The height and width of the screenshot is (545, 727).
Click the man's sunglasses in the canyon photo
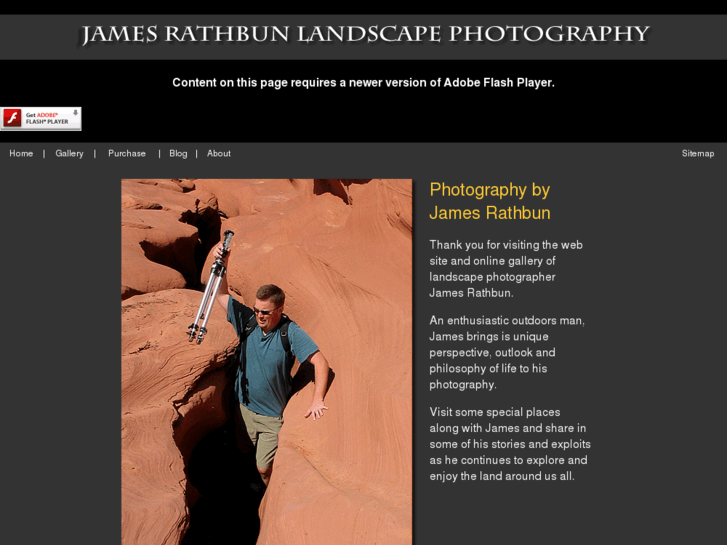tap(264, 310)
